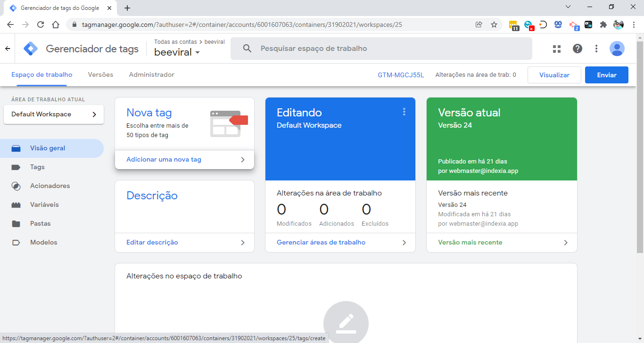Click the chevron next to Editar descrição
Image resolution: width=644 pixels, height=343 pixels.
point(243,243)
